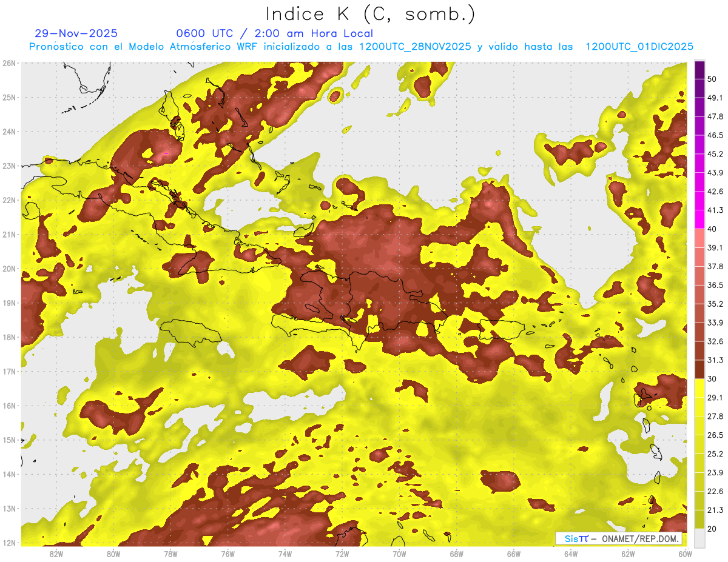Viewport: 728px width, 562px height.
Task: Click the longitude label '68W'
Action: click(456, 554)
